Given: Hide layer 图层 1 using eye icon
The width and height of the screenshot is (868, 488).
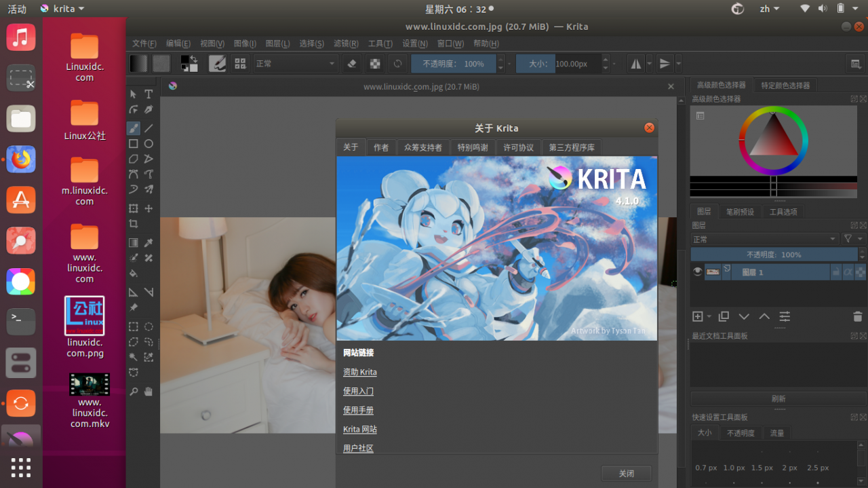Looking at the screenshot, I should (697, 271).
